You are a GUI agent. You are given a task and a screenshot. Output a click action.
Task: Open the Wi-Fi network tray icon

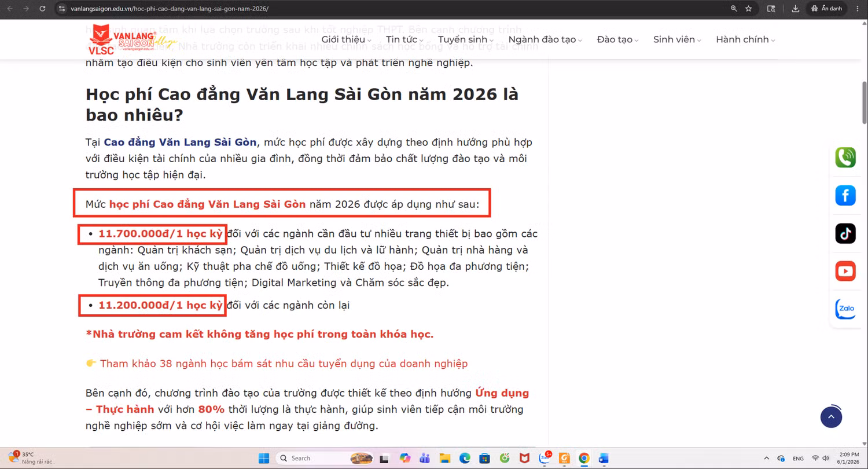[x=816, y=458]
